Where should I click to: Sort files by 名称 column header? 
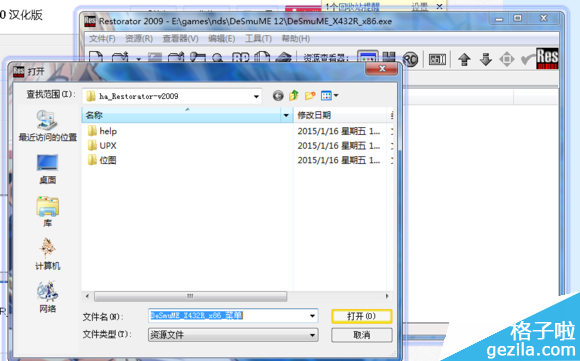pyautogui.click(x=181, y=115)
